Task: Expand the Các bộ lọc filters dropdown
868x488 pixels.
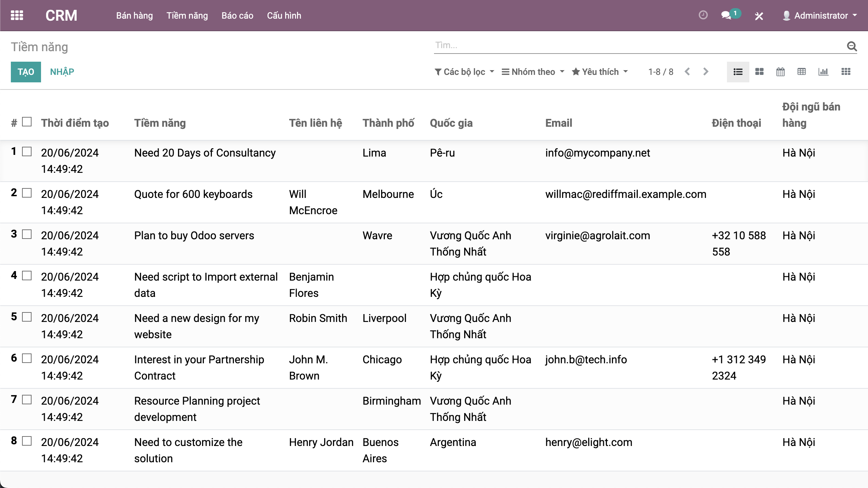Action: tap(464, 72)
